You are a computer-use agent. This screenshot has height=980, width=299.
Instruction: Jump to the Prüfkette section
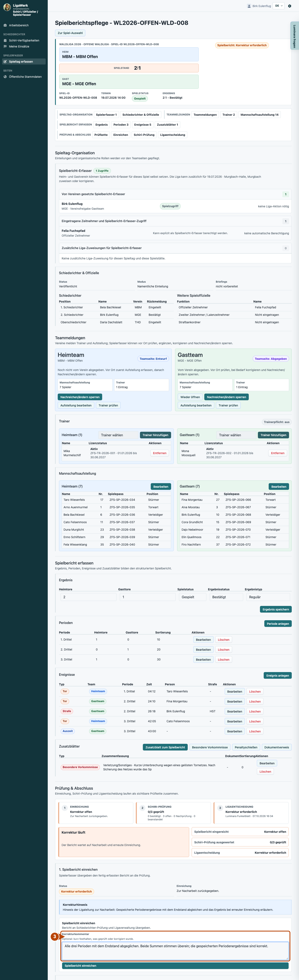[x=101, y=135]
